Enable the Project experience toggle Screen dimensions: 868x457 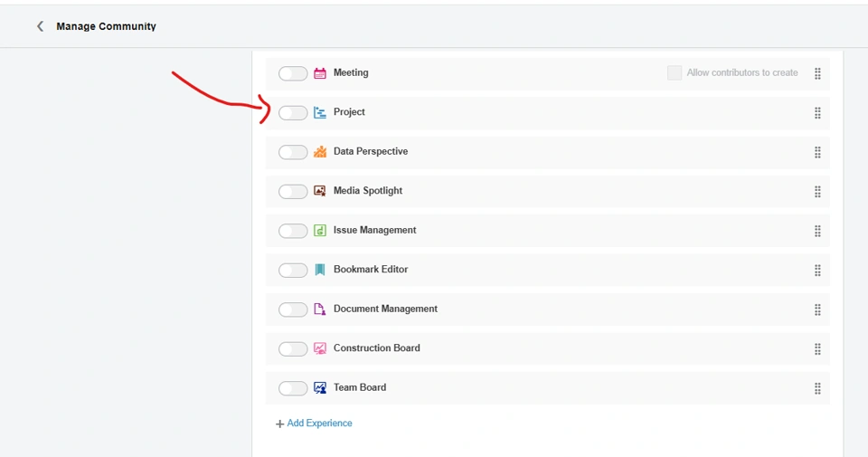pyautogui.click(x=293, y=113)
